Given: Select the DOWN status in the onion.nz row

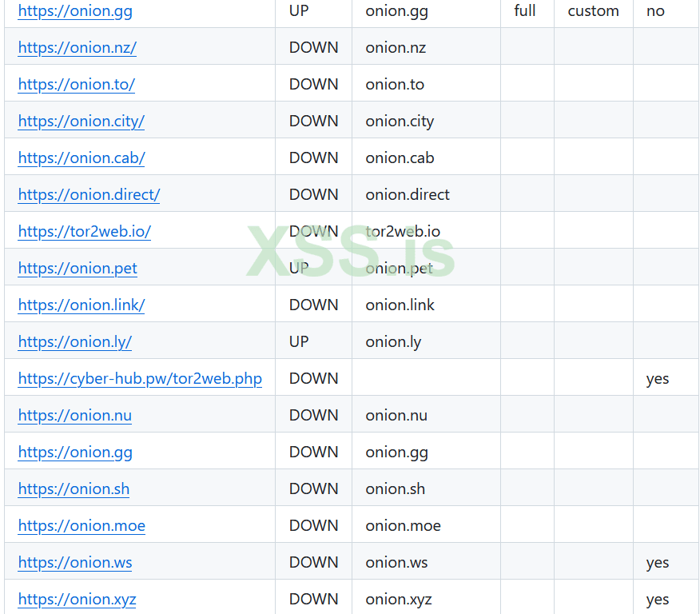Looking at the screenshot, I should click(313, 47).
